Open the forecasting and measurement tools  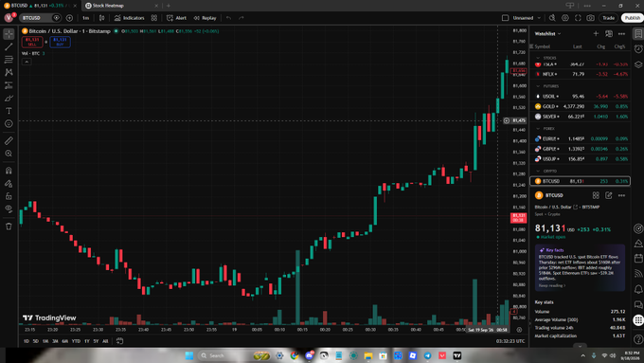click(9, 85)
